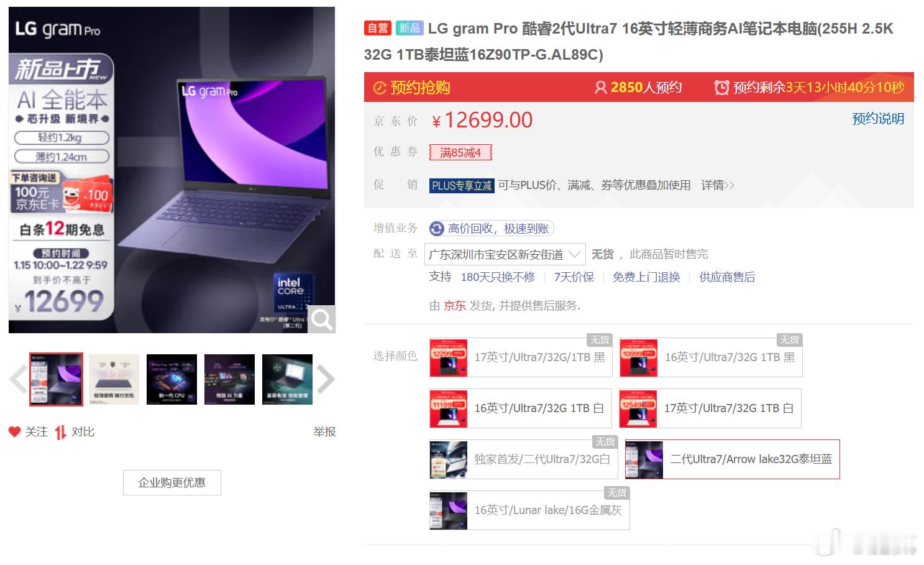Click the 高价回收 recycle icon
Viewport: 924px width, 565px height.
pos(437,229)
